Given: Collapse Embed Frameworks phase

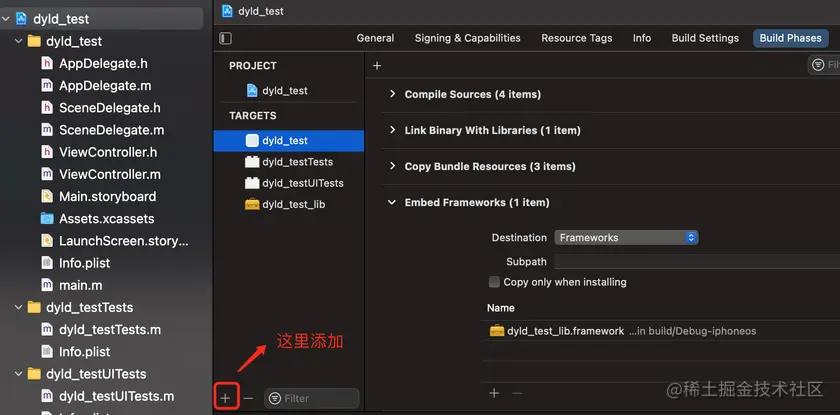Looking at the screenshot, I should click(x=392, y=202).
